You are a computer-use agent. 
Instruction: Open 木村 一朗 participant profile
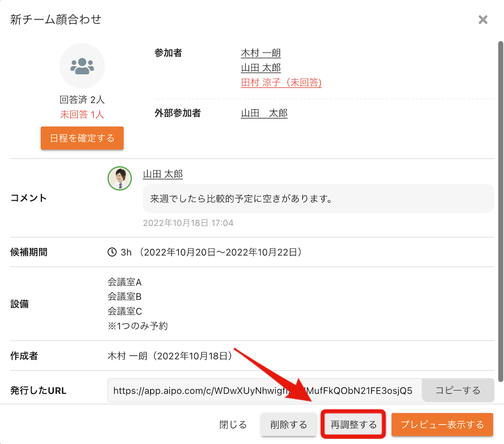point(261,53)
